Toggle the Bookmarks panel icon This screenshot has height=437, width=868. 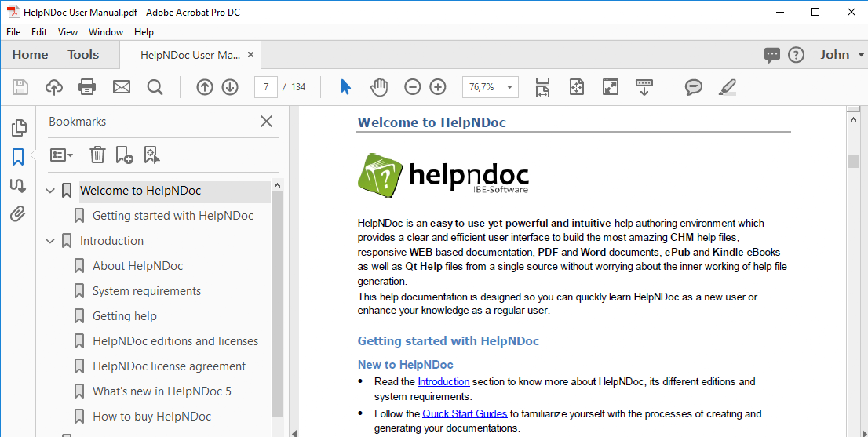coord(18,157)
